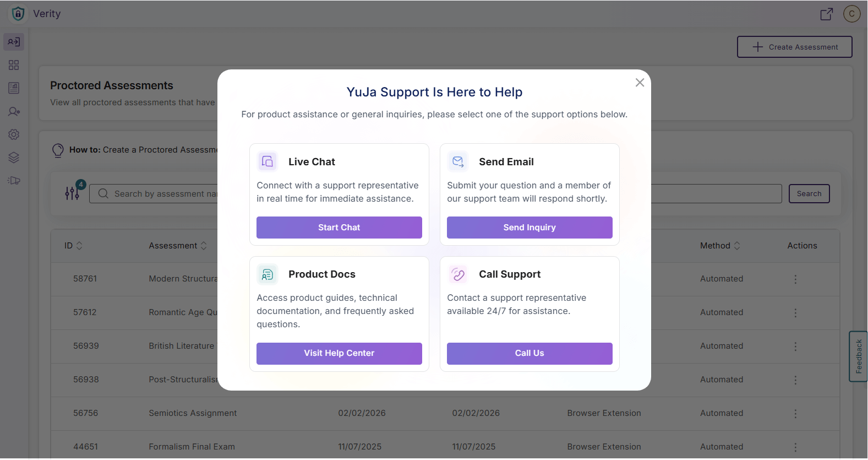Screen dimensions: 868x460
Task: Open the external link icon in header
Action: tap(826, 14)
